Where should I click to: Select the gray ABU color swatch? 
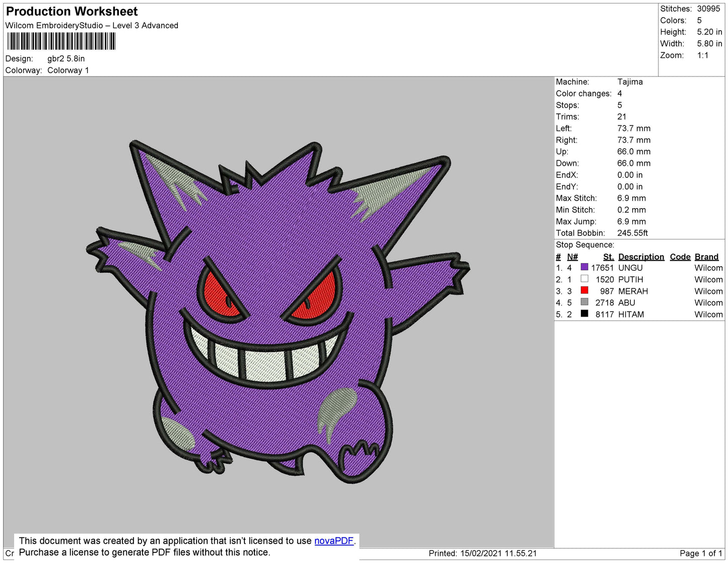[x=584, y=302]
